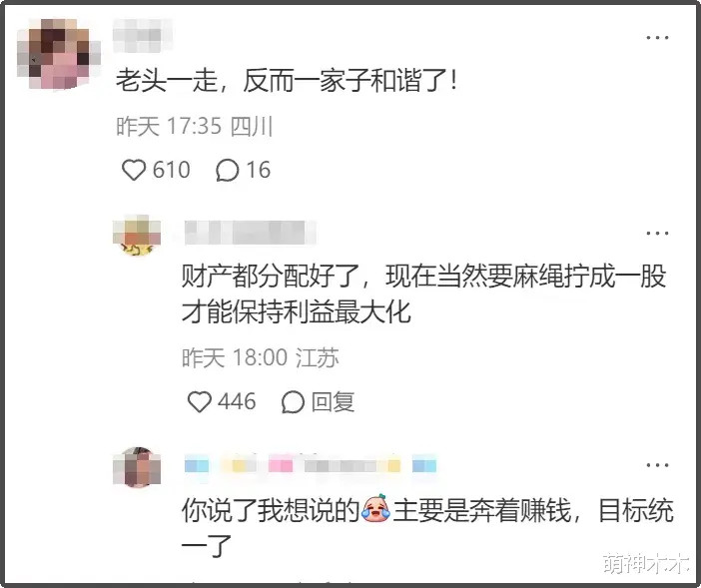
Task: Click the timestamp 昨天 17:35 四川
Action: pyautogui.click(x=194, y=126)
